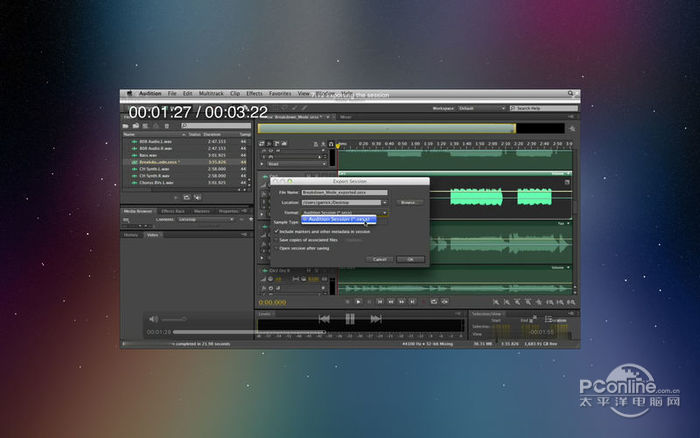Click the yellow playhead marker on the timeline ruler
Image resolution: width=700 pixels, height=438 pixels.
[338, 146]
